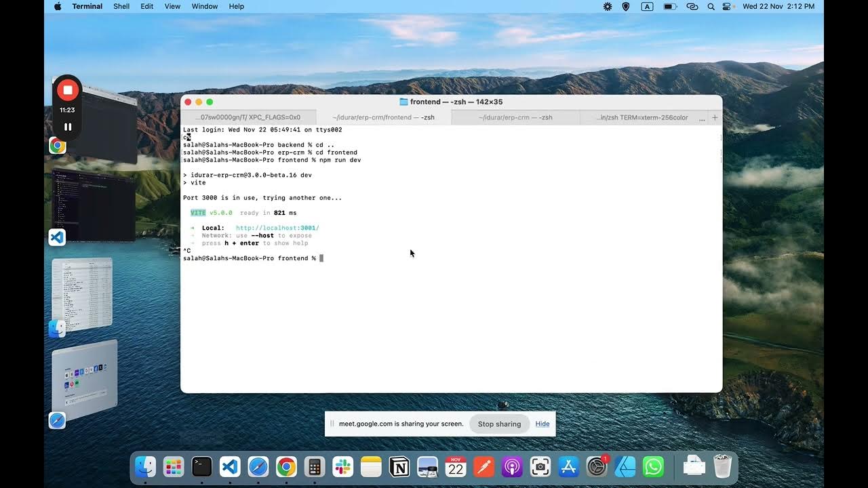Select the ~/idurar/erp-crm/frontend zsh tab
The height and width of the screenshot is (488, 868).
tap(383, 117)
